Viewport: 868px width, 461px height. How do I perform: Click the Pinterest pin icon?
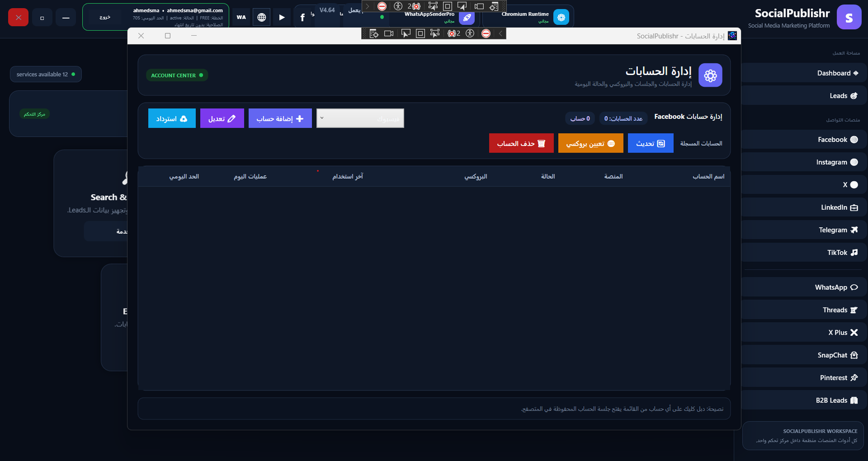[x=854, y=377]
